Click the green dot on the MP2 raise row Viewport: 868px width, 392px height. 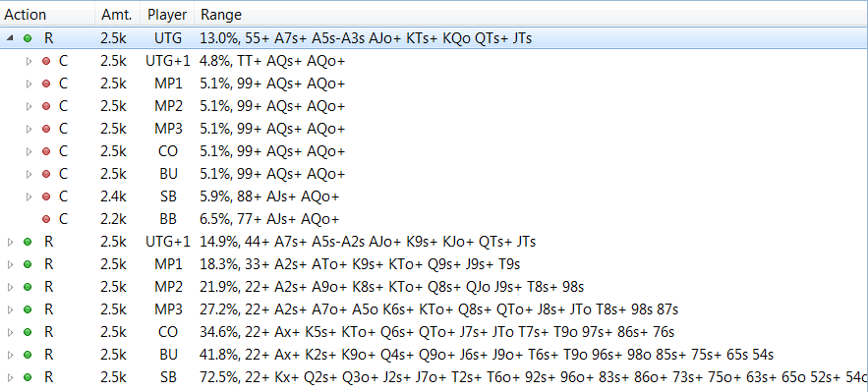click(x=28, y=288)
